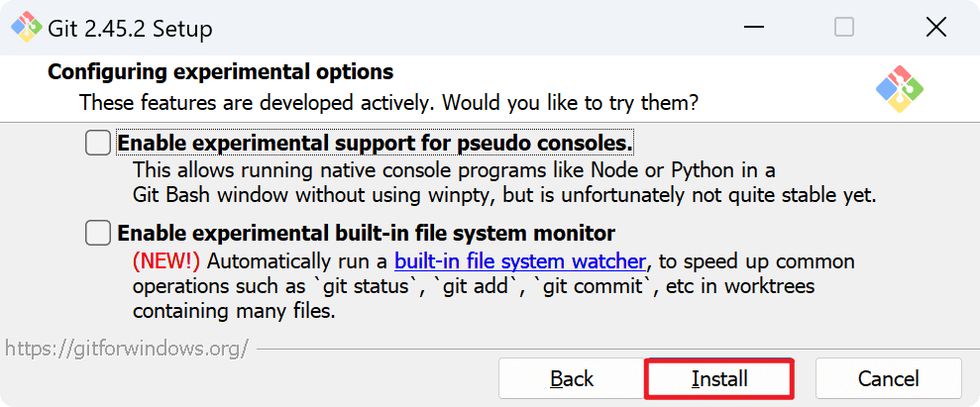Click the 'Git 2.45.2 Setup' window title
Image resolution: width=980 pixels, height=407 pixels.
click(130, 29)
